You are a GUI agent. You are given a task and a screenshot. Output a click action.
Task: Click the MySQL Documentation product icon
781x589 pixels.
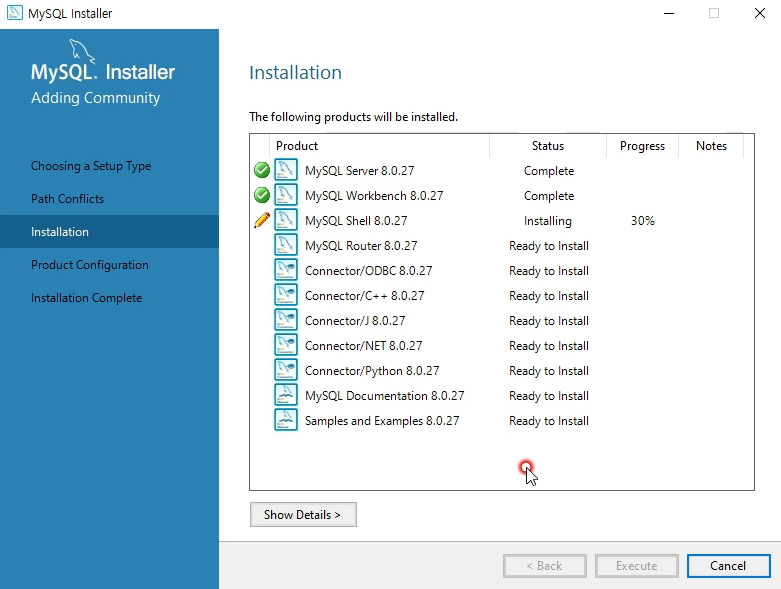tap(286, 395)
